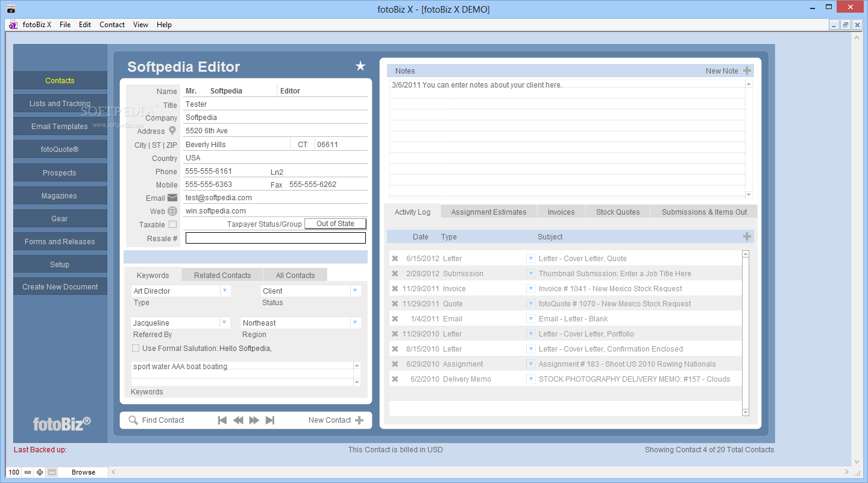The width and height of the screenshot is (868, 483).
Task: Open the Art Director type dropdown
Action: coord(225,291)
